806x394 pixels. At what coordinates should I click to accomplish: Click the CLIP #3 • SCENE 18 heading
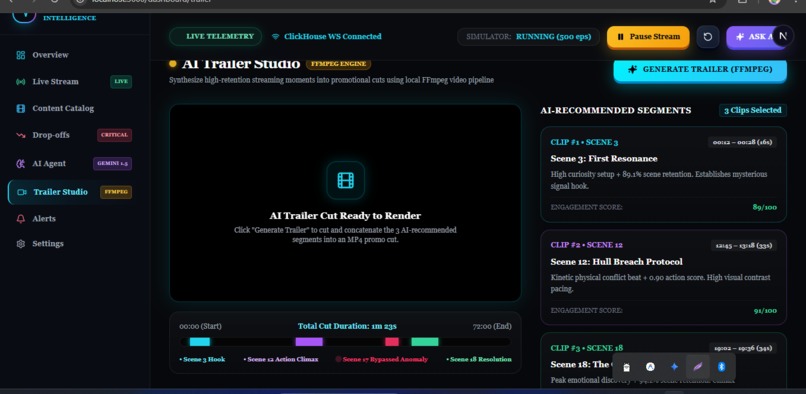[587, 348]
